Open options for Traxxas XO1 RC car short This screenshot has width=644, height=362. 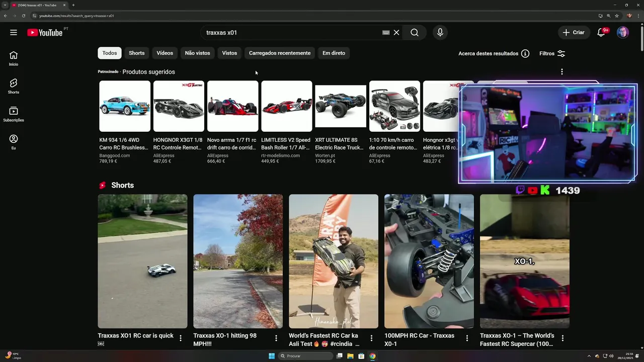tap(181, 338)
